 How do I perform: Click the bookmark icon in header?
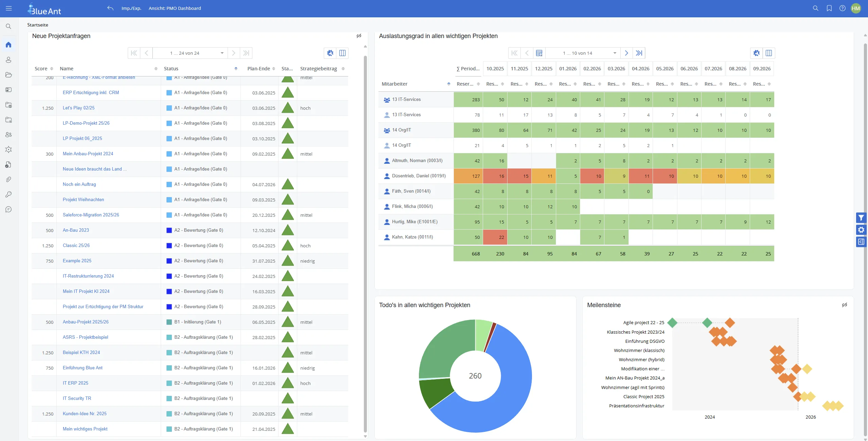pyautogui.click(x=829, y=8)
